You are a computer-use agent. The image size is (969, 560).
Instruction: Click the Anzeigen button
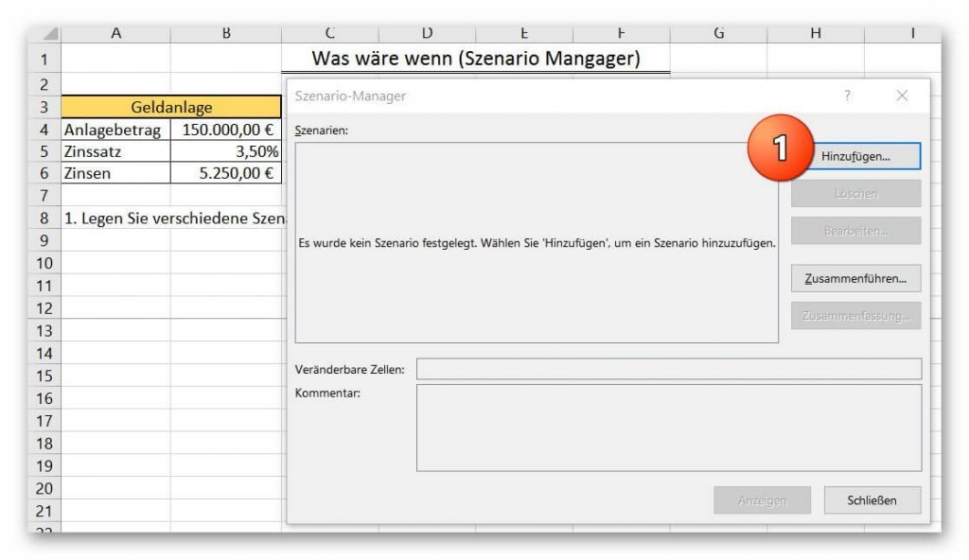tap(762, 500)
